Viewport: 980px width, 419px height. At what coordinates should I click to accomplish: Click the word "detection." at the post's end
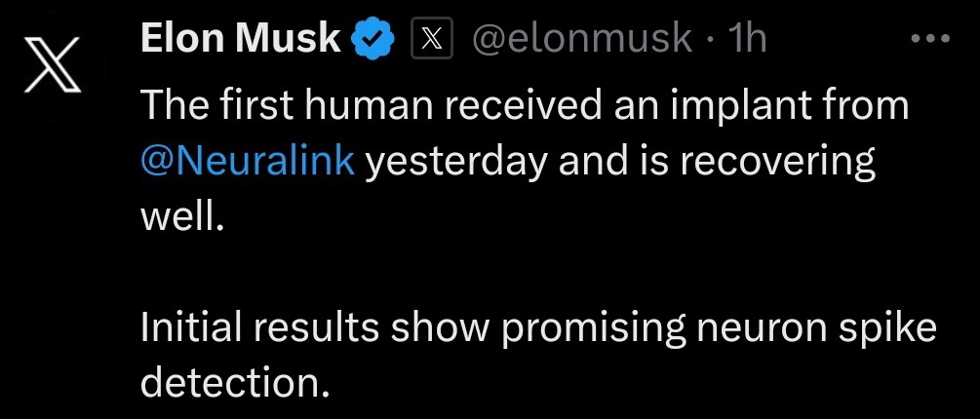pos(230,382)
